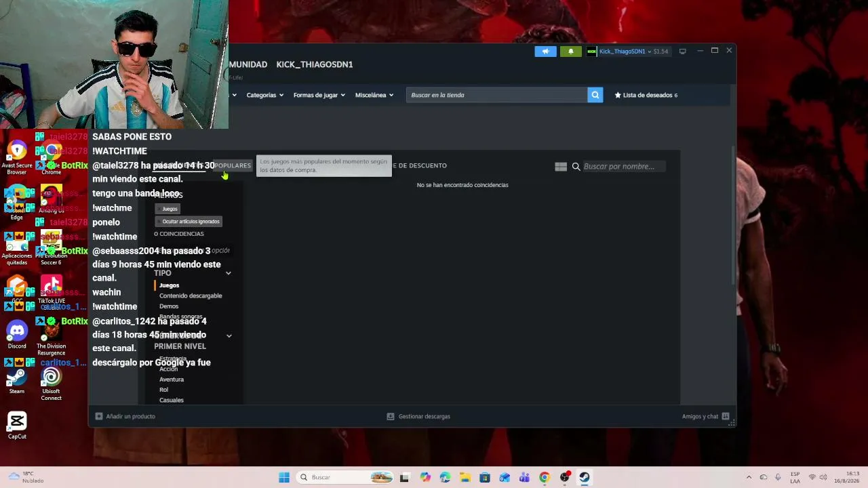This screenshot has height=488, width=868.
Task: Select the 'Aventura' genre filter
Action: [x=172, y=380]
